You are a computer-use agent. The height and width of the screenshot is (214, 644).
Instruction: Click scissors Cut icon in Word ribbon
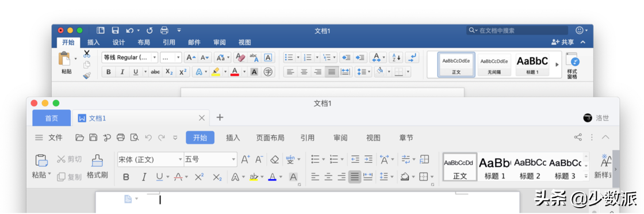(87, 54)
